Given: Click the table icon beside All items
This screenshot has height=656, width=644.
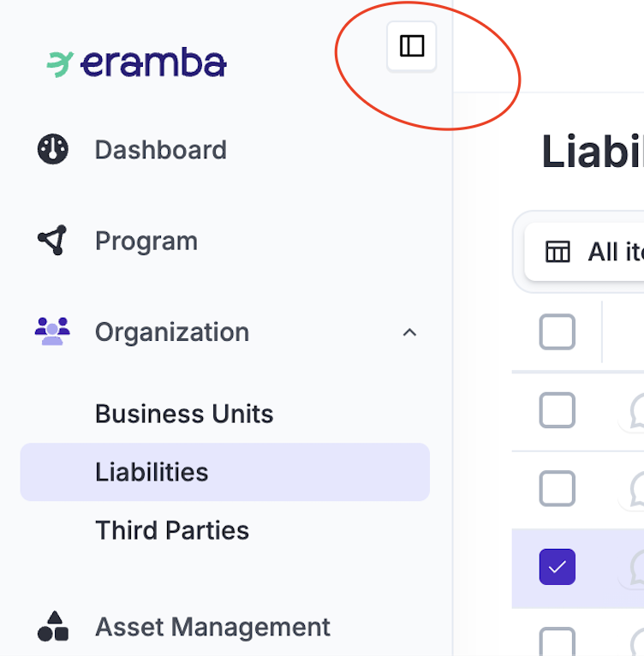Looking at the screenshot, I should [x=558, y=252].
